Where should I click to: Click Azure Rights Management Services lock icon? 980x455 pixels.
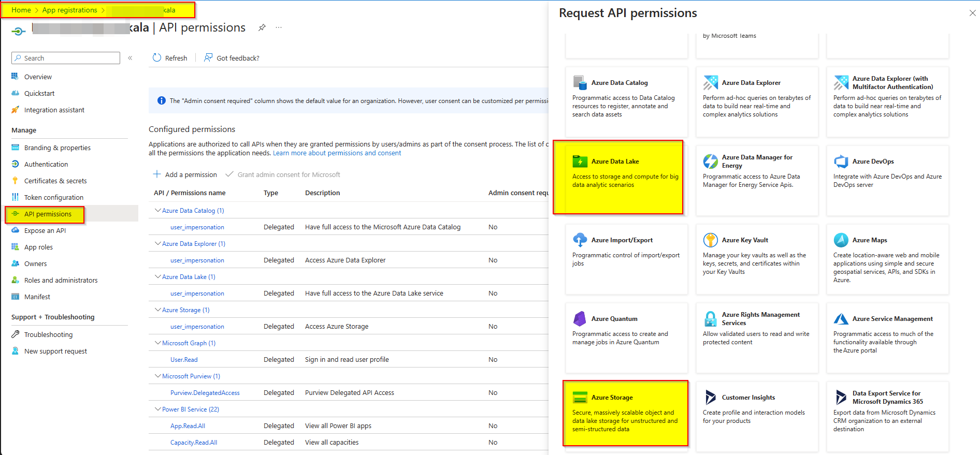pyautogui.click(x=710, y=318)
